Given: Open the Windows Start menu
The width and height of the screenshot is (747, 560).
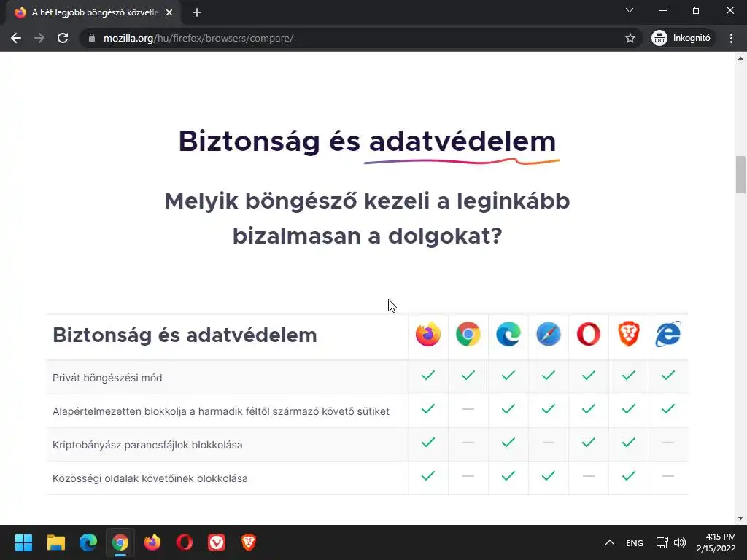Looking at the screenshot, I should (23, 542).
